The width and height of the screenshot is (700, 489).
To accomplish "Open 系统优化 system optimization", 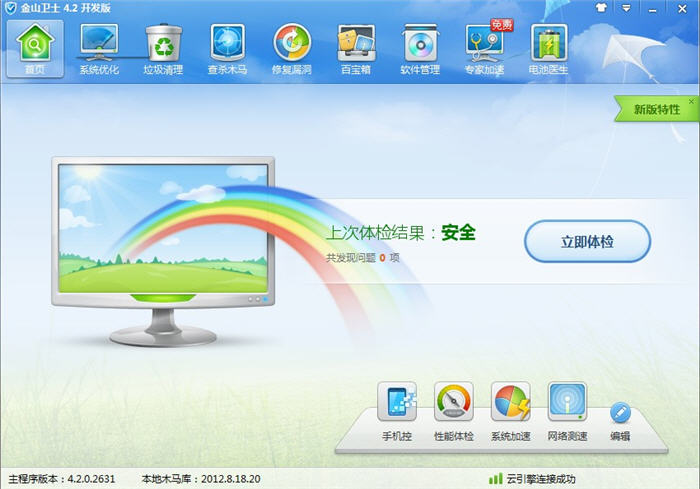I will coord(99,49).
